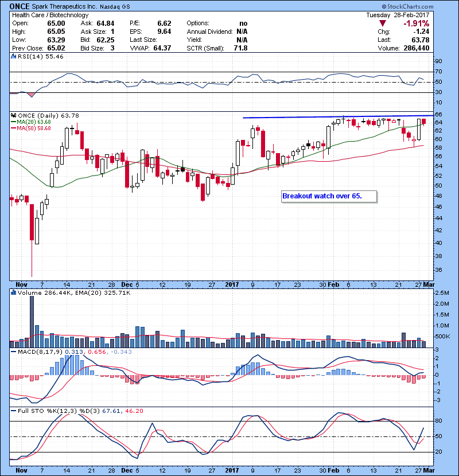Image resolution: width=459 pixels, height=476 pixels.
Task: Click the 'Volume 286.44K, EMA(20) 325.71K' label
Action: 74,292
